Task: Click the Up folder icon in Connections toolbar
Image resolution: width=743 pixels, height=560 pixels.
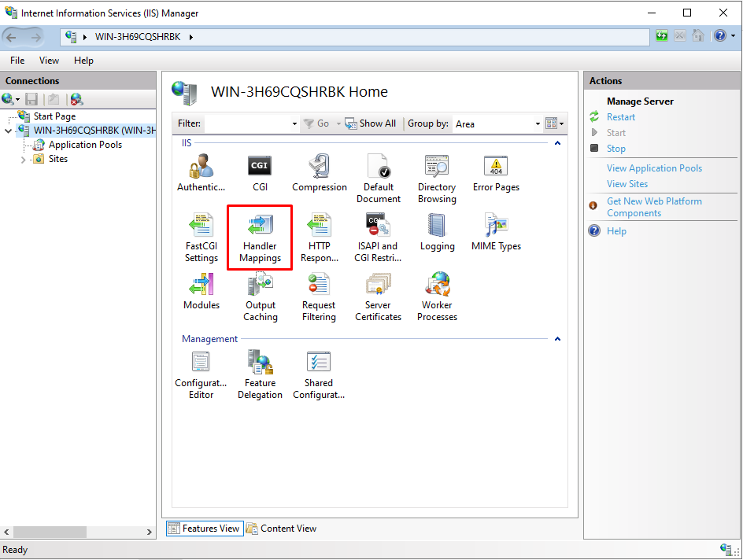Action: pyautogui.click(x=54, y=99)
